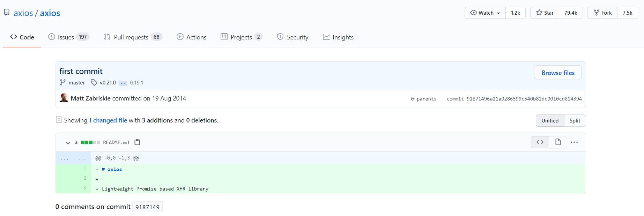Viewport: 644px width, 216px height.
Task: Open the 0.19.1 tag link
Action: (136, 83)
